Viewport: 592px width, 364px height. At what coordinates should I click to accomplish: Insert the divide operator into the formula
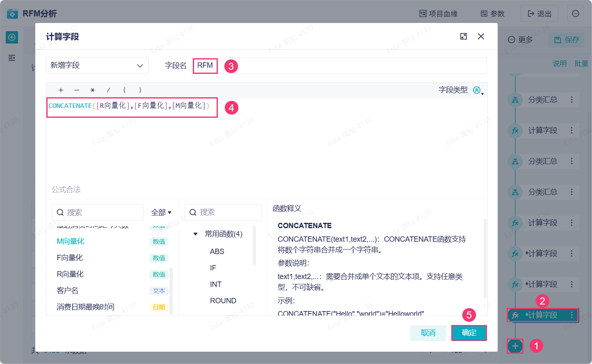[108, 90]
